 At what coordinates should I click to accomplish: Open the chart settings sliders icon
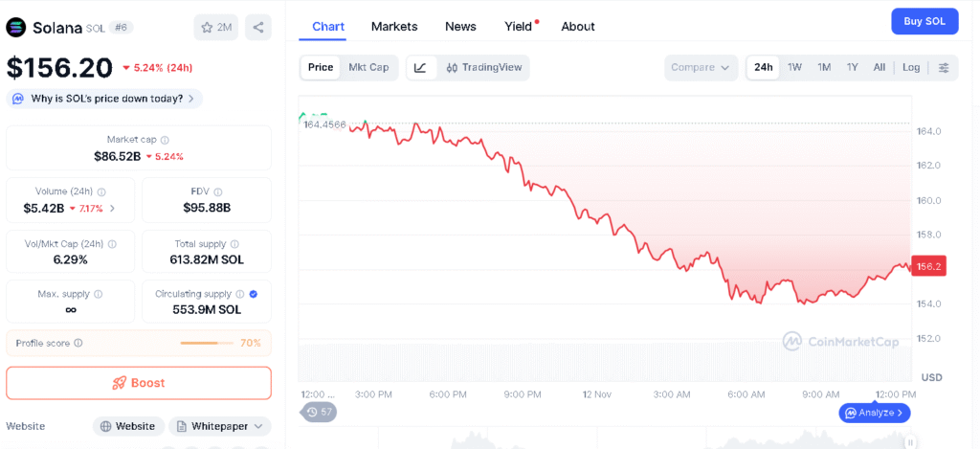pos(944,68)
